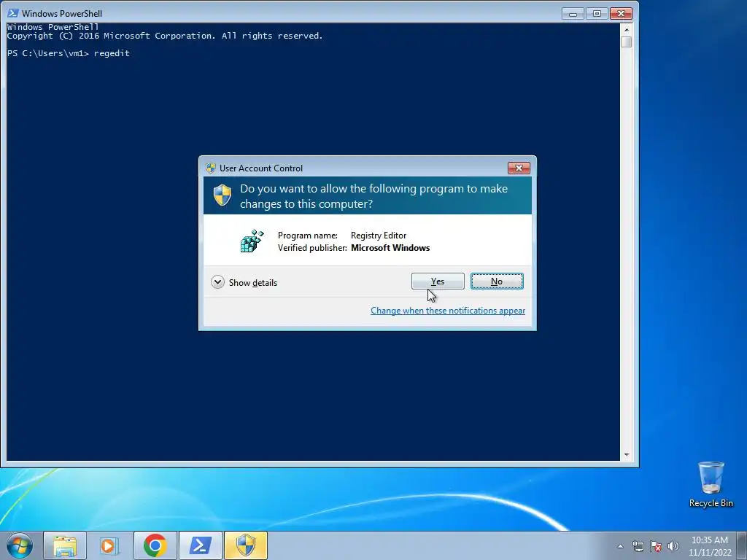Click the network status tray icon
Image resolution: width=747 pixels, height=560 pixels.
[638, 546]
